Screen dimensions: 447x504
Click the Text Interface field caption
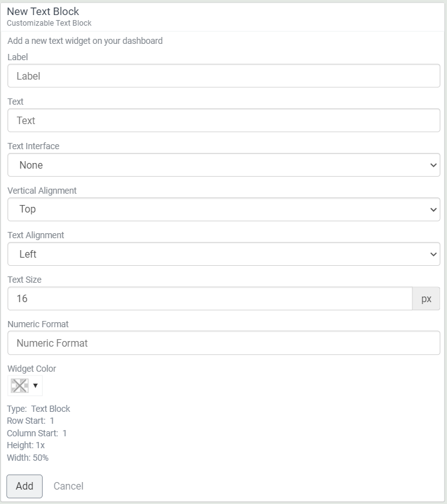pos(33,146)
